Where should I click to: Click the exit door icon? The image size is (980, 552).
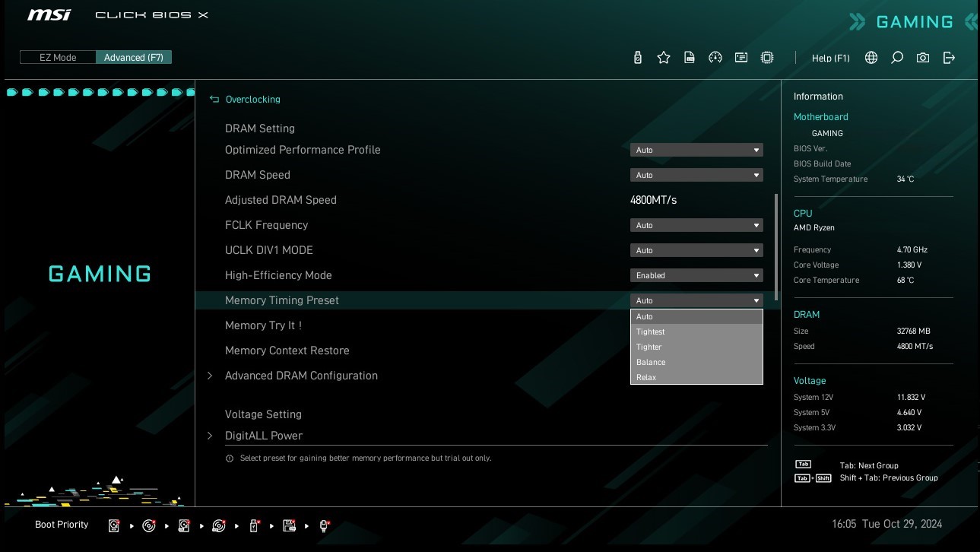[x=949, y=58]
